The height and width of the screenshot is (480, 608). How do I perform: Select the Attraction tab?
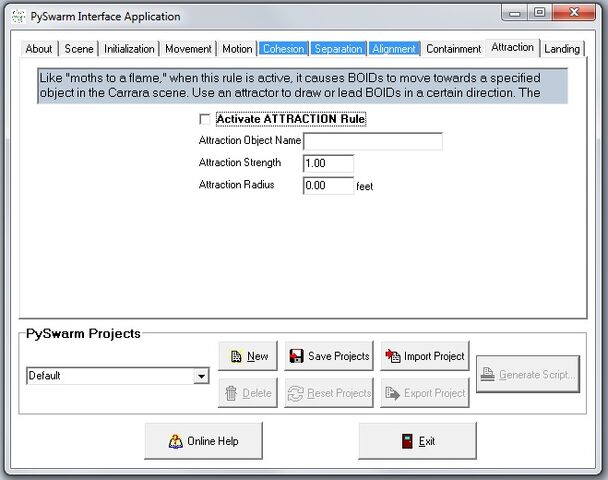[x=512, y=47]
